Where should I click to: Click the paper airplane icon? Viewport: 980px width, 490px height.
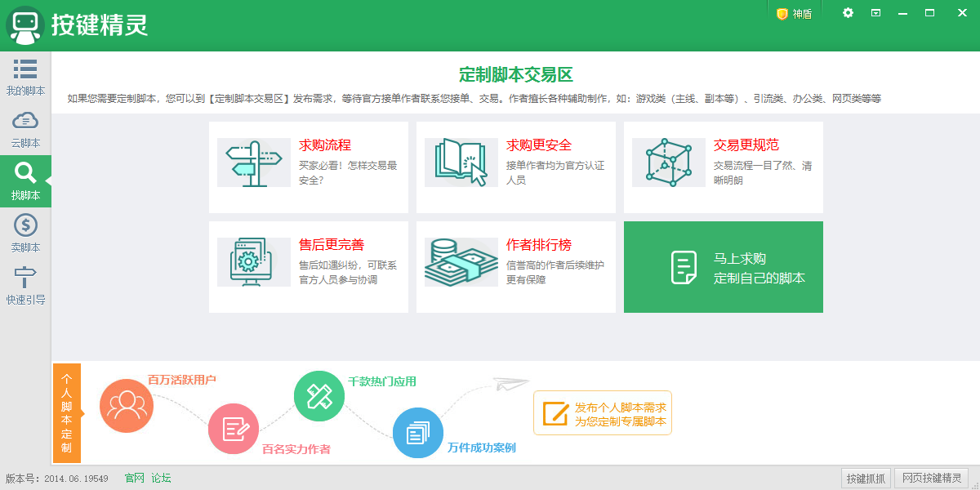coord(511,383)
